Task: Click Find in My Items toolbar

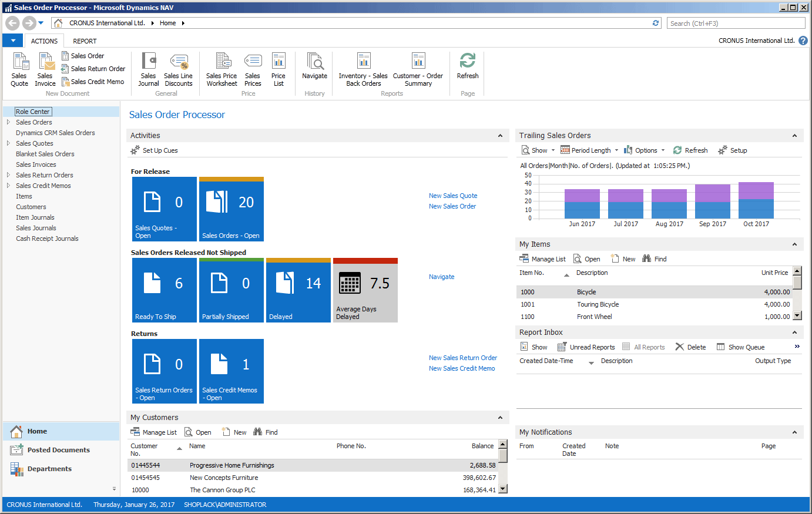Action: click(655, 259)
